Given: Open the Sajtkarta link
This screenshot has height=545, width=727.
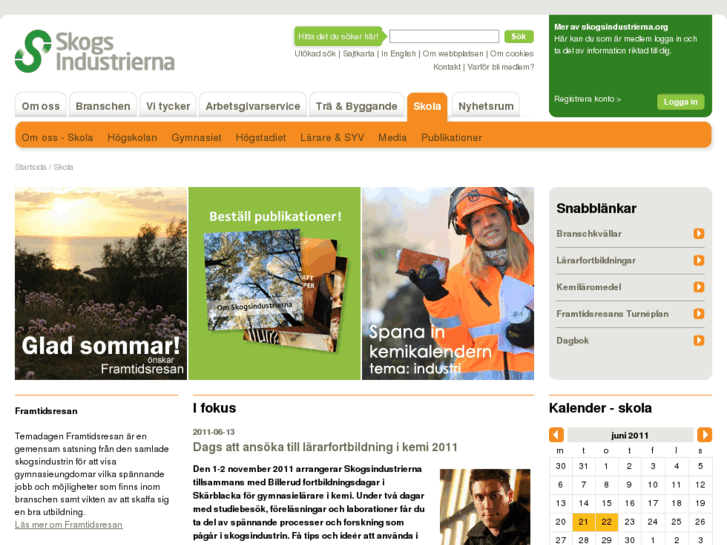Looking at the screenshot, I should pyautogui.click(x=358, y=54).
